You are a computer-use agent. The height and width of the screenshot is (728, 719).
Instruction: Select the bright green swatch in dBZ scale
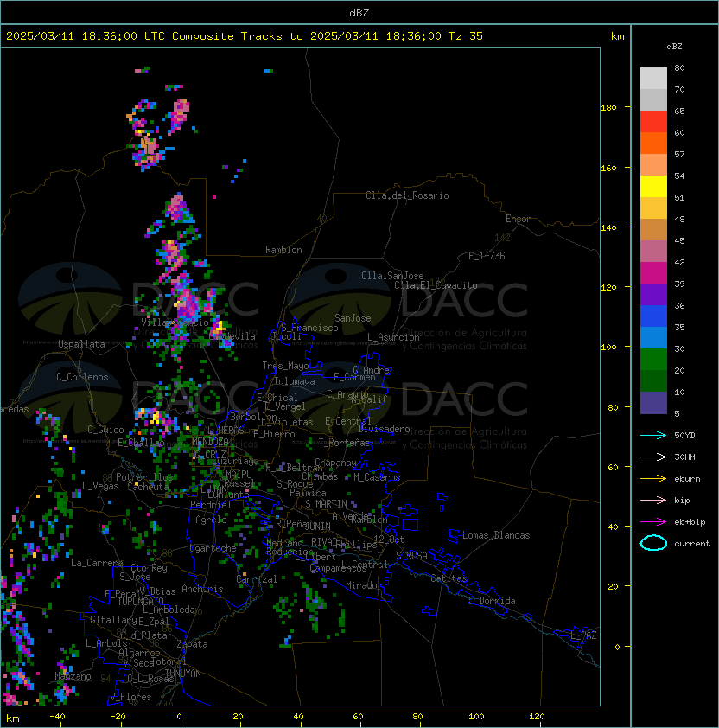click(x=653, y=360)
